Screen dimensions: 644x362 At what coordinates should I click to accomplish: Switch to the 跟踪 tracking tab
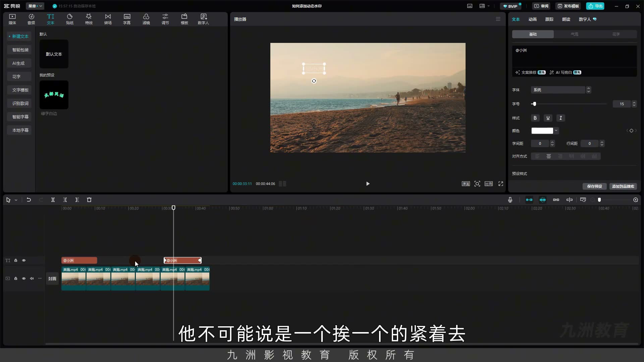point(549,19)
